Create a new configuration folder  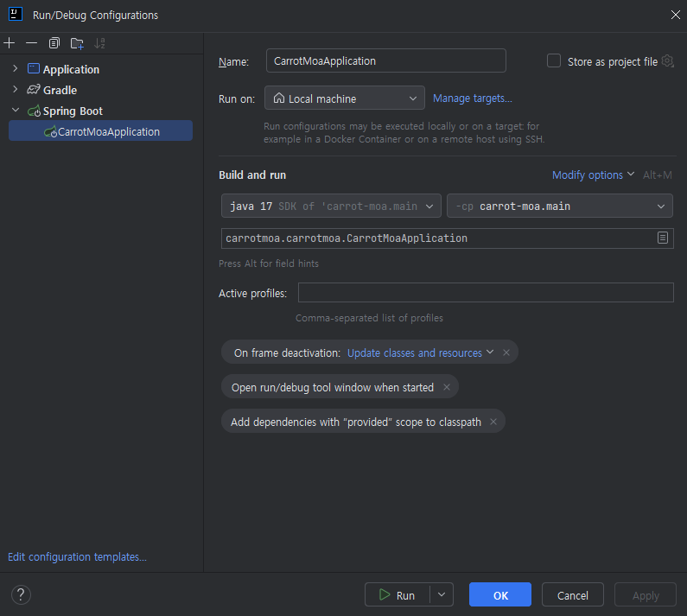[x=77, y=43]
